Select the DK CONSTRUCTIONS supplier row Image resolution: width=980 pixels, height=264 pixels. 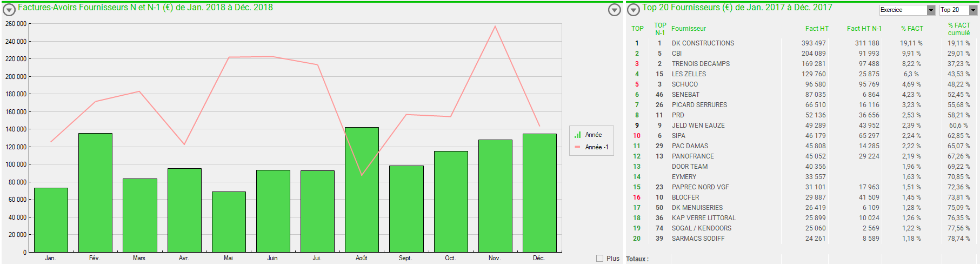[802, 43]
